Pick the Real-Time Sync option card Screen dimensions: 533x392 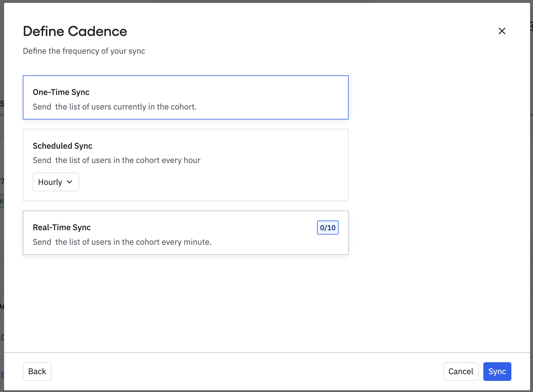(x=186, y=233)
